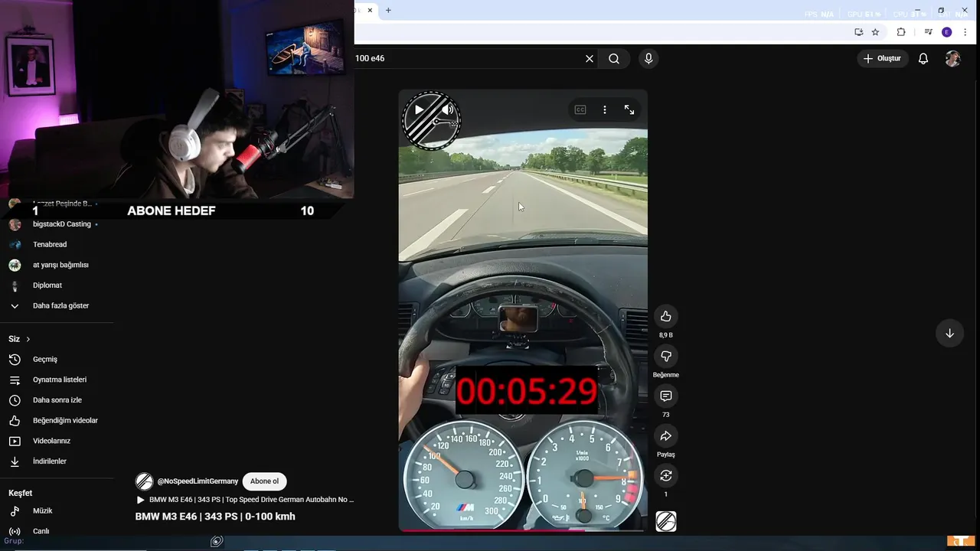Click the install app icon in address bar

[x=858, y=32]
